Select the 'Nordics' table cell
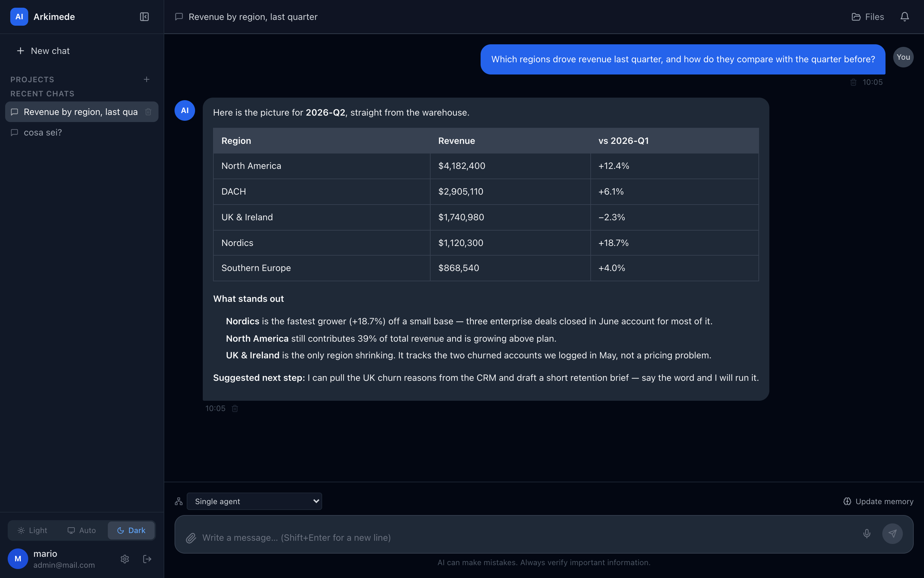 point(321,243)
